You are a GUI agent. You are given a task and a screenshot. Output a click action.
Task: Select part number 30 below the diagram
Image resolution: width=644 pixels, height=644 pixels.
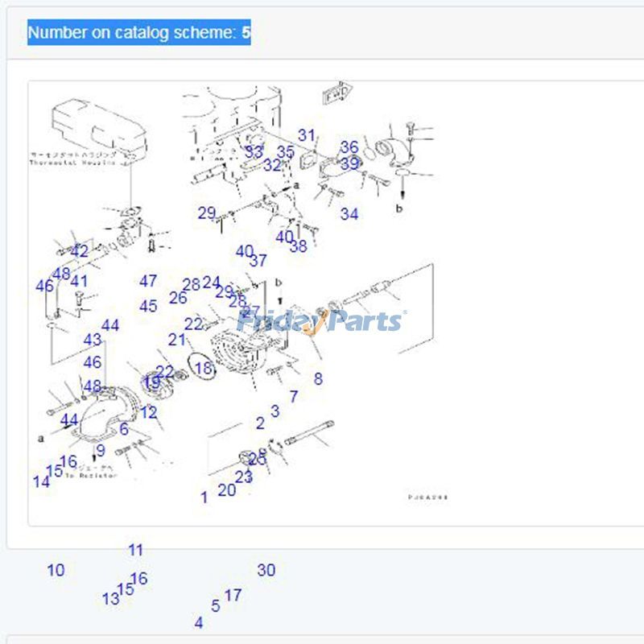pyautogui.click(x=266, y=570)
